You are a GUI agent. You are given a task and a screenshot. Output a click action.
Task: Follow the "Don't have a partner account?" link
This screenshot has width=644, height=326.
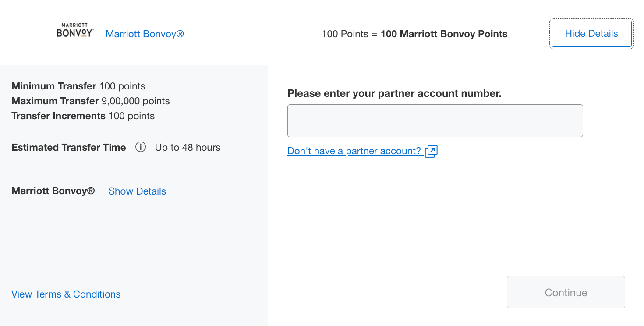[354, 151]
